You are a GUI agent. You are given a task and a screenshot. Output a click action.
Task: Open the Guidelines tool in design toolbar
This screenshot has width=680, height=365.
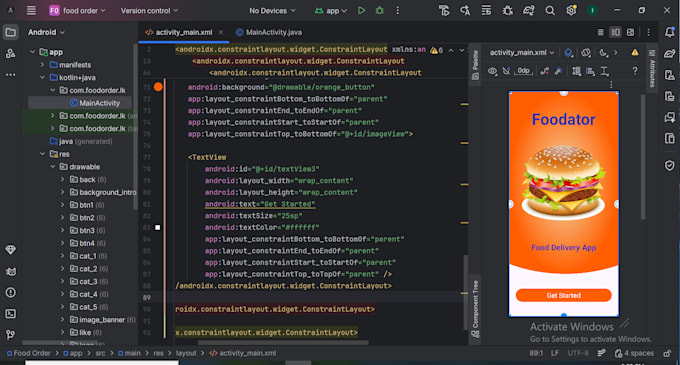(x=605, y=71)
